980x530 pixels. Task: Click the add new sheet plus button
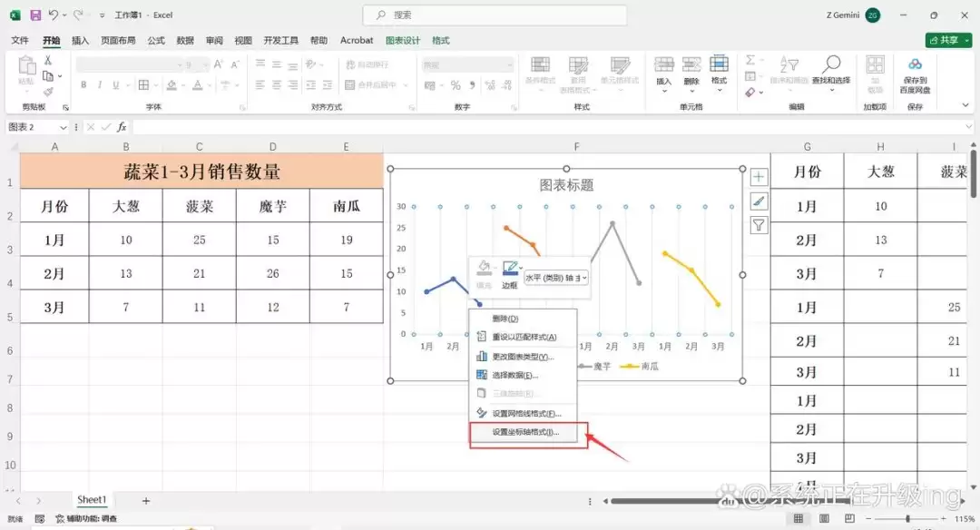pyautogui.click(x=145, y=501)
